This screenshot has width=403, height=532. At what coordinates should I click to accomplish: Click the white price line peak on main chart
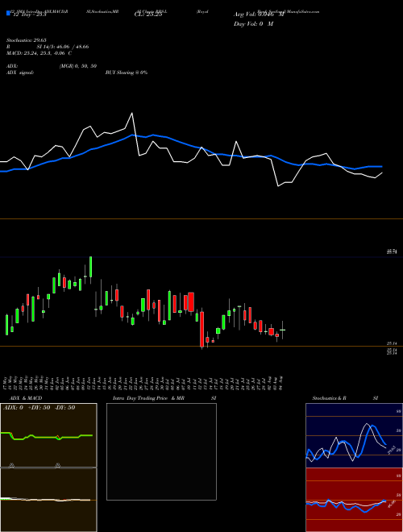click(x=132, y=114)
